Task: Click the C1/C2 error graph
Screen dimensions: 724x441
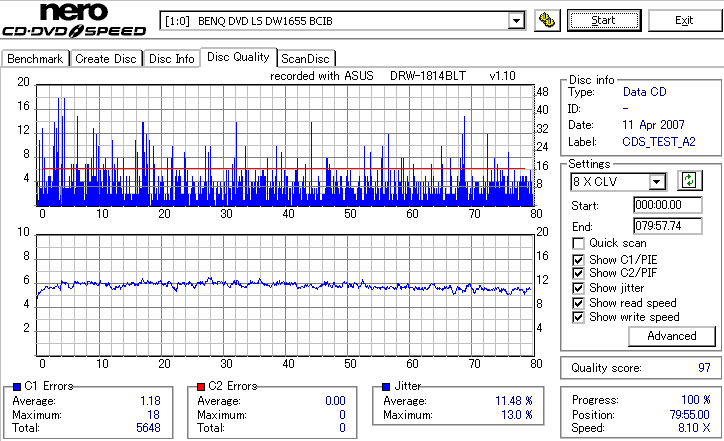Action: [x=285, y=145]
